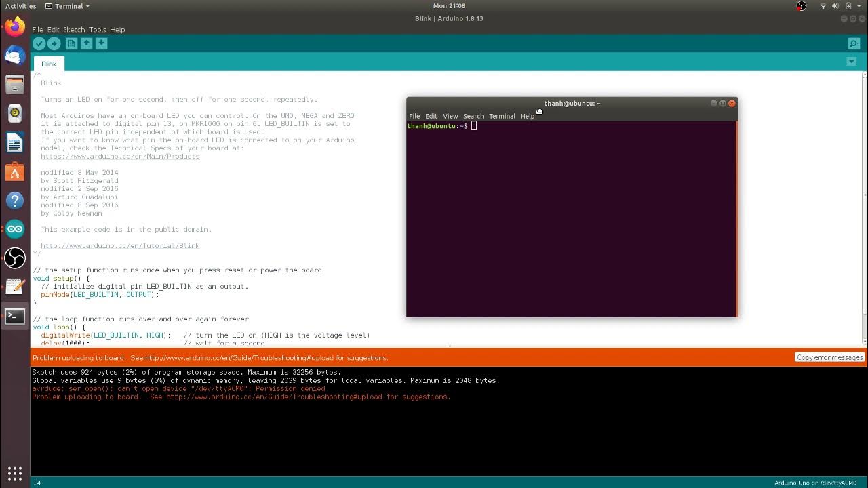This screenshot has width=868, height=488.
Task: Maximize the thanh@ubuntu terminal window
Action: coord(722,104)
